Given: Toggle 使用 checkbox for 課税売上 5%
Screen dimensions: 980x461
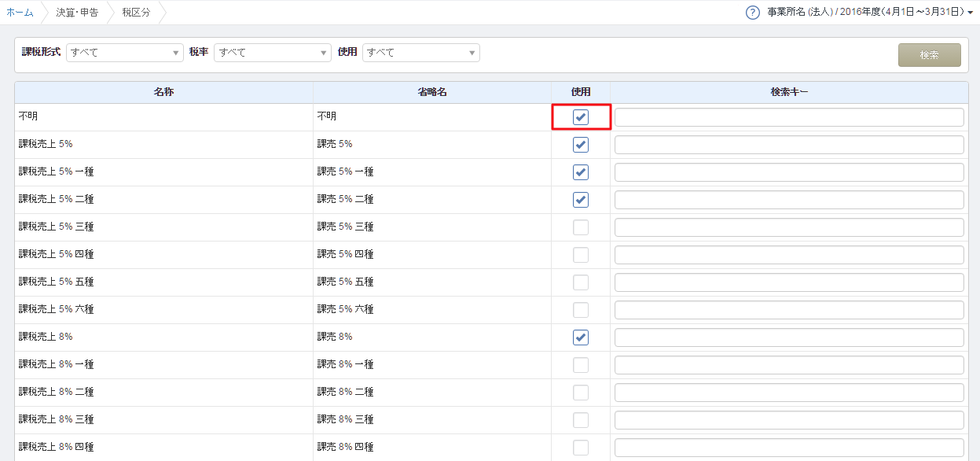Looking at the screenshot, I should (581, 145).
